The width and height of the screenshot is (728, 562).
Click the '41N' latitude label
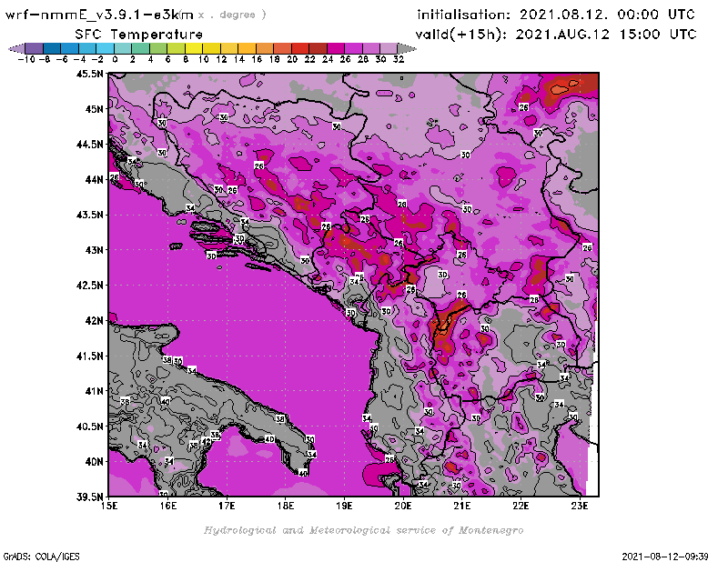(94, 391)
